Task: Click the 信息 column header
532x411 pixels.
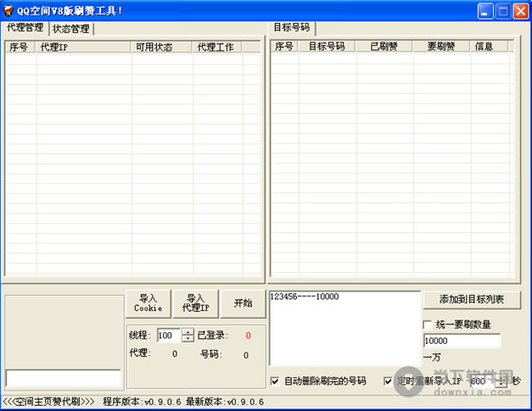Action: 489,46
